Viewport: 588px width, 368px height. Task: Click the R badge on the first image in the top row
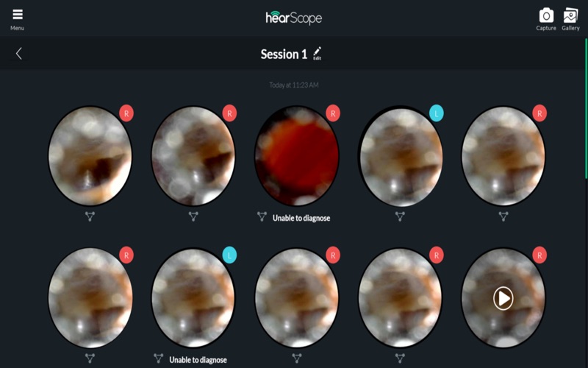tap(126, 113)
